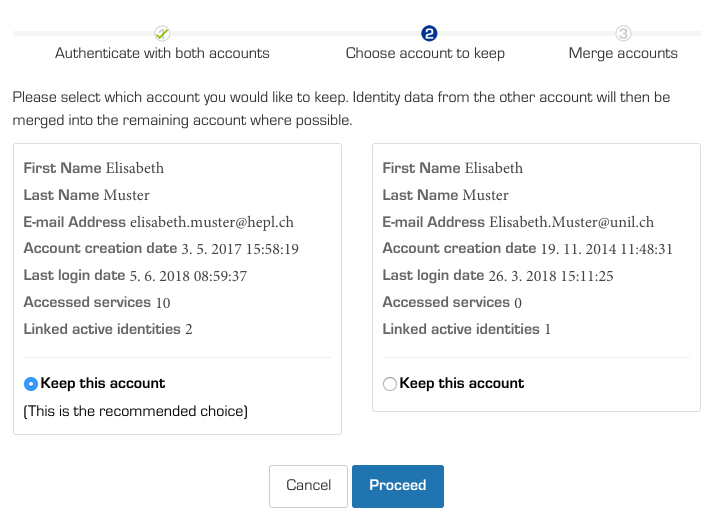Click the elisabeth.muster@hepl.ch email address

click(x=212, y=222)
